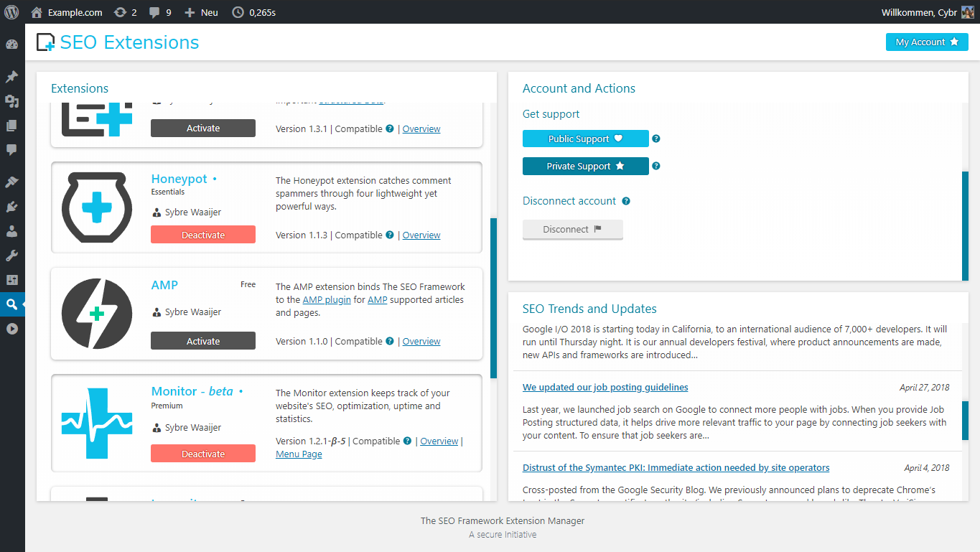Viewport: 980px width, 552px height.
Task: Open the comments bubble showing 9 in admin bar
Action: point(154,12)
